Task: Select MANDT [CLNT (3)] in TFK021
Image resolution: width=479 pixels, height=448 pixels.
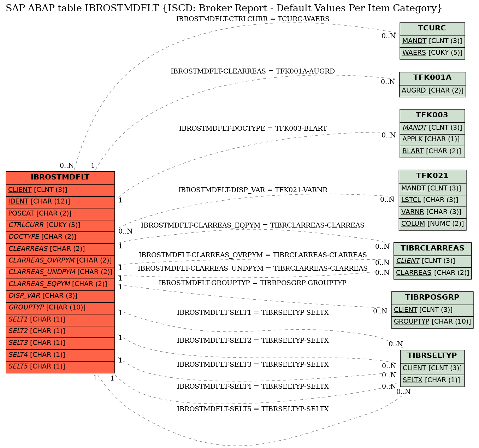Action: (432, 189)
